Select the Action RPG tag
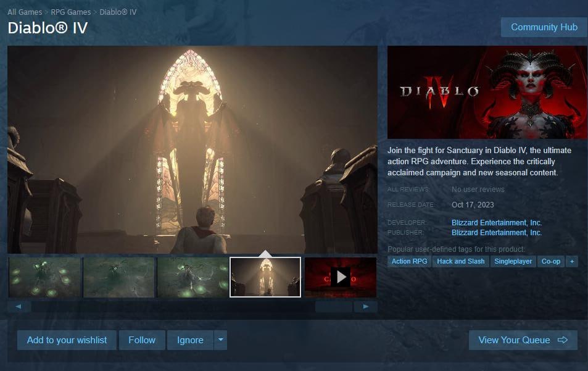 [409, 261]
